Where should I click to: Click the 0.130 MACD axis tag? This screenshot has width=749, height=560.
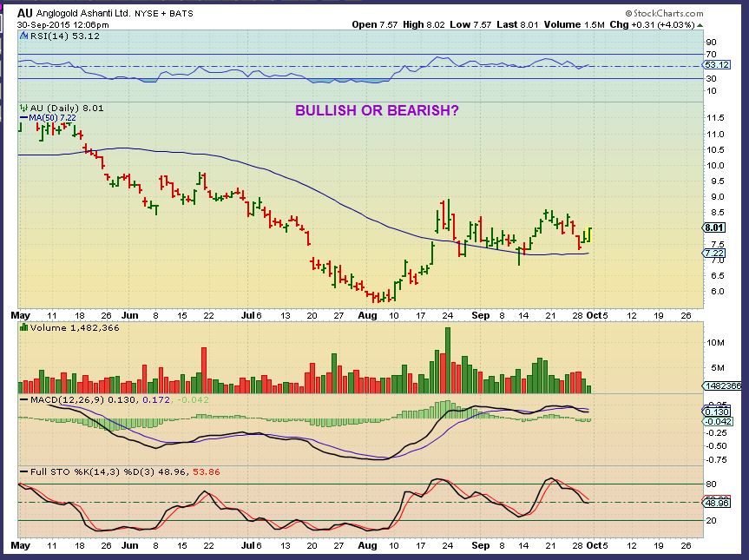tap(717, 412)
